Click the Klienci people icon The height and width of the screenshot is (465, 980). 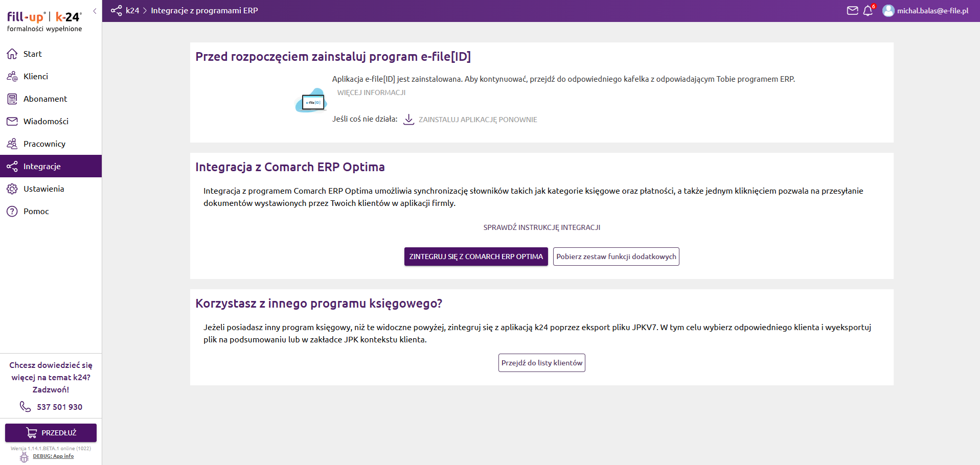click(12, 76)
